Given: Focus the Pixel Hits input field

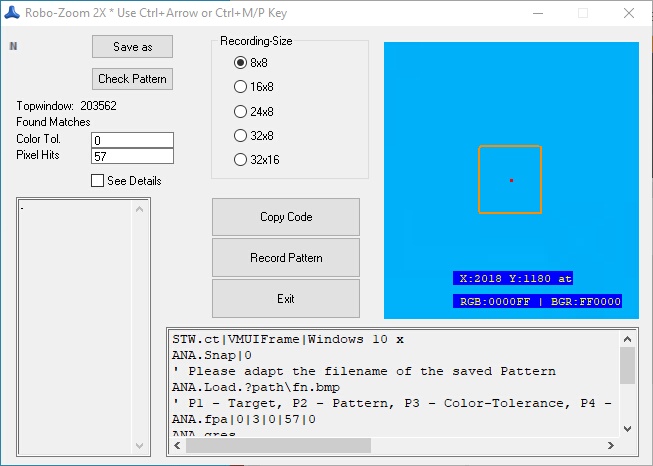Looking at the screenshot, I should point(132,156).
